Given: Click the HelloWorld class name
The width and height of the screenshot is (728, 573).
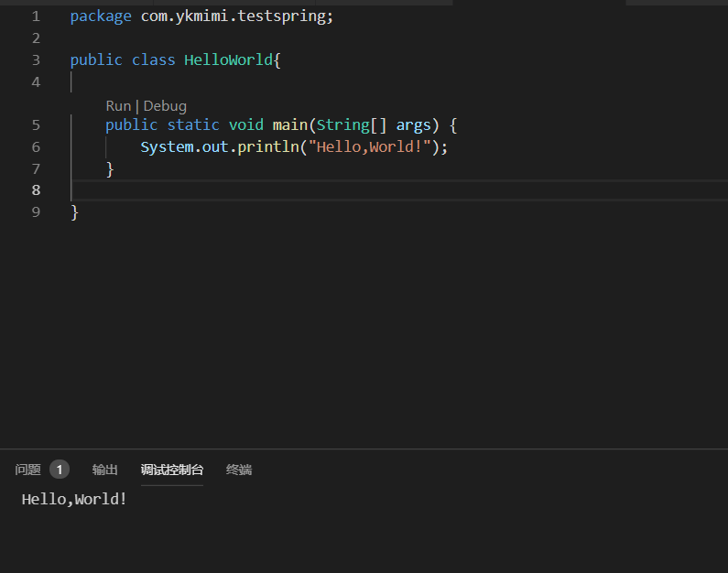Looking at the screenshot, I should (228, 59).
